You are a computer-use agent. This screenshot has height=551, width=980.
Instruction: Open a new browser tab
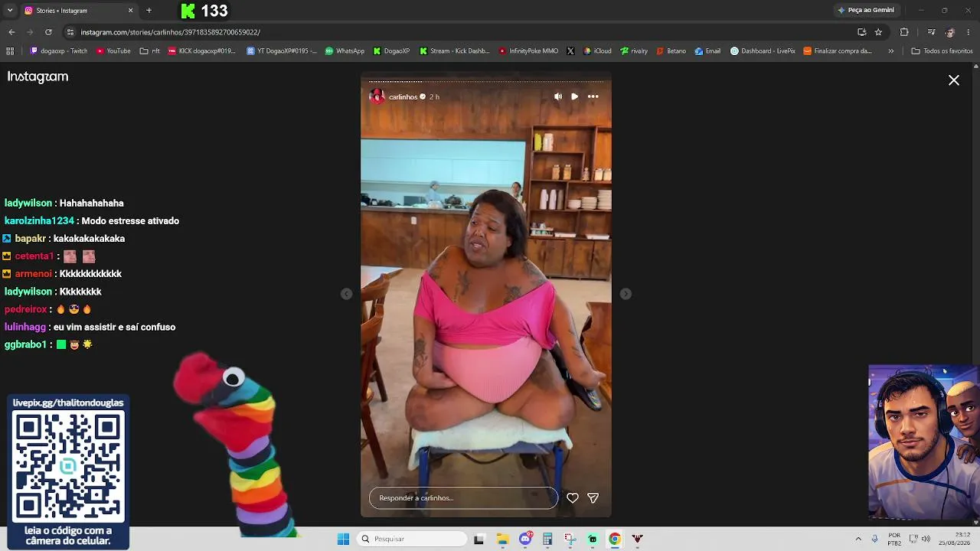coord(149,11)
